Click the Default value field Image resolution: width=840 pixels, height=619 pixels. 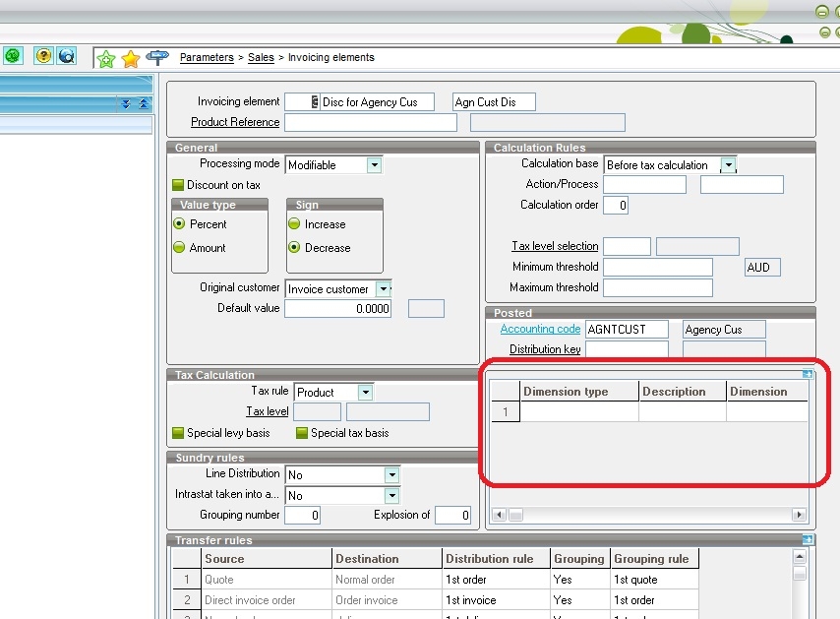coord(337,309)
